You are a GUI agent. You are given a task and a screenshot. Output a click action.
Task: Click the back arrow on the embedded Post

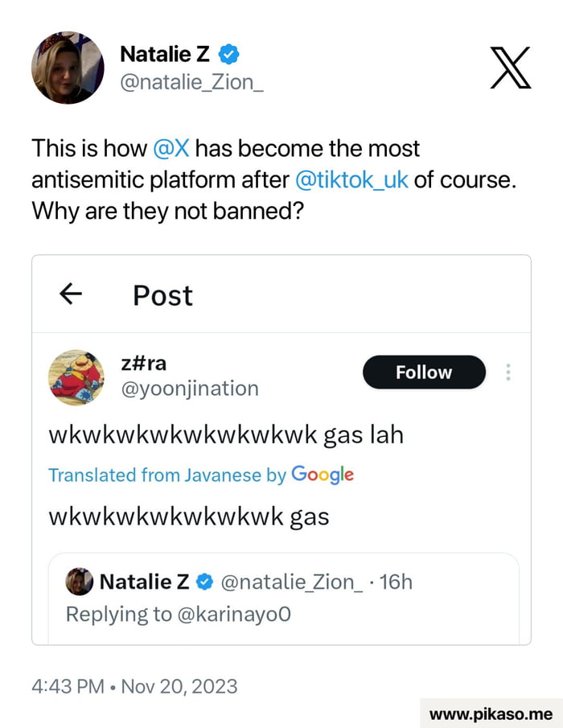[70, 294]
